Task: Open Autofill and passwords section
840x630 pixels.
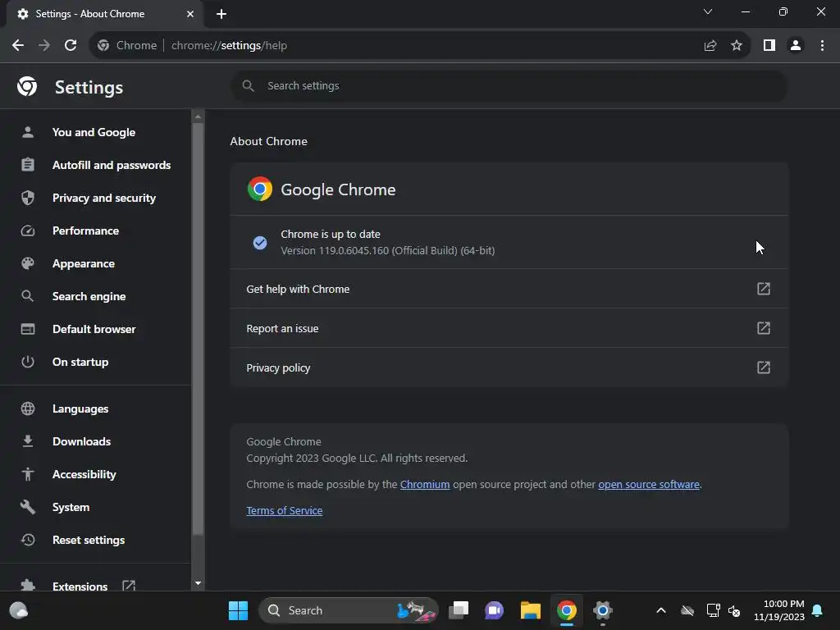Action: click(x=95, y=165)
